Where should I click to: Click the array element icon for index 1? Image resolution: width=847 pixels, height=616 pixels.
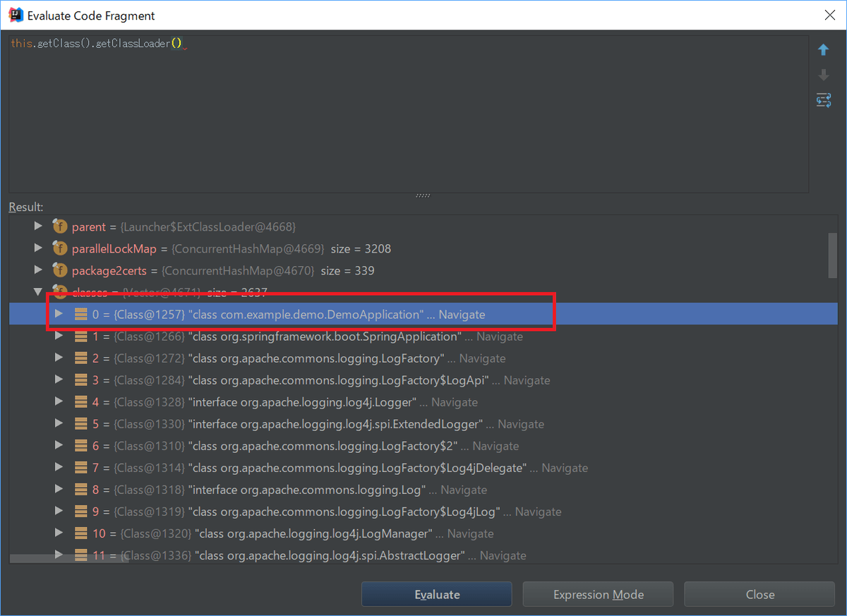(81, 337)
